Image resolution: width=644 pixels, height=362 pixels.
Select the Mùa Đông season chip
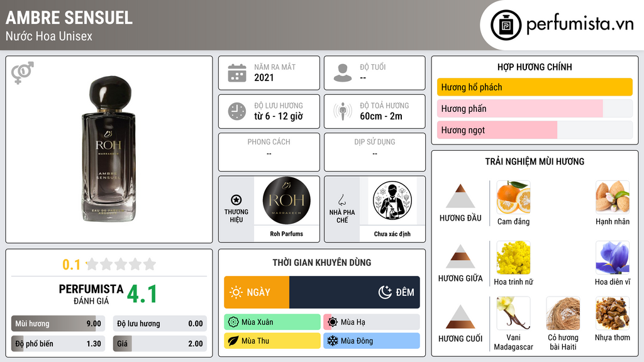pyautogui.click(x=372, y=341)
